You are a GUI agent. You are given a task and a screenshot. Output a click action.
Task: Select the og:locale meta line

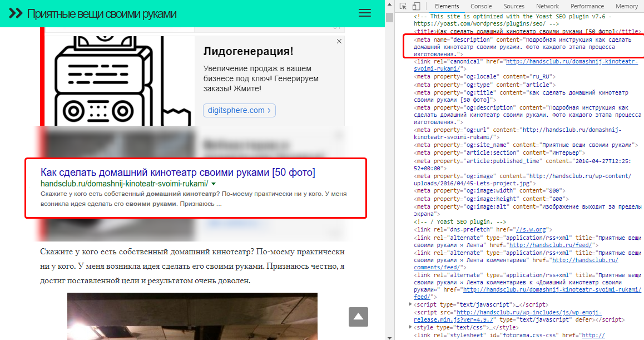pos(484,76)
